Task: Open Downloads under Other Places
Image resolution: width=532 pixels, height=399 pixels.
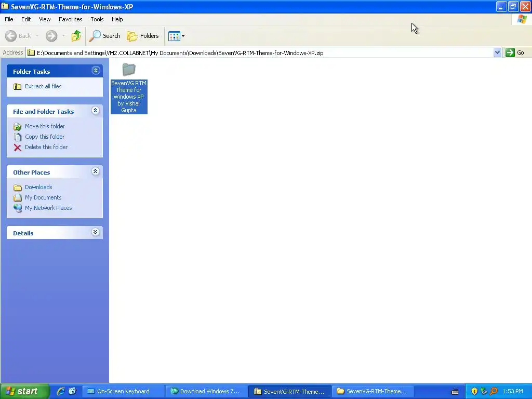Action: pos(38,187)
